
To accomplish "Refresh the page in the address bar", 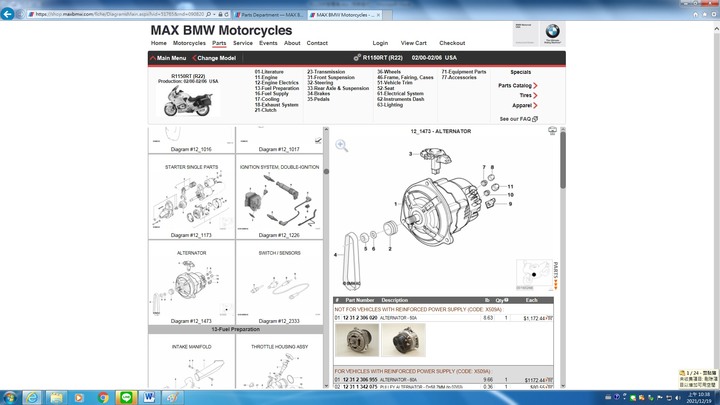I will point(226,15).
